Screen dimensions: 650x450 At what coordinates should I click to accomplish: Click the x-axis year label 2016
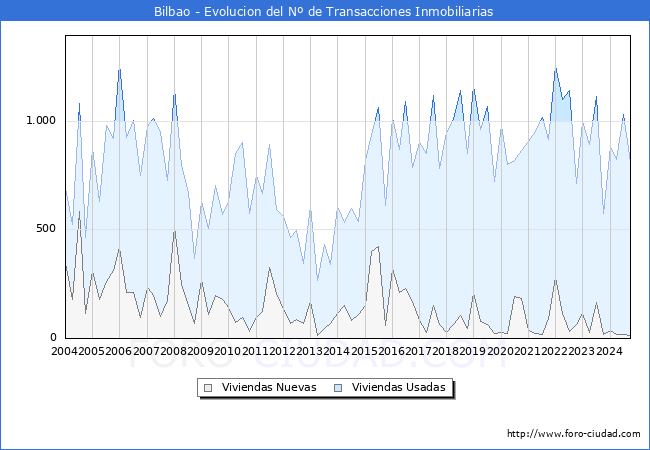pyautogui.click(x=391, y=351)
